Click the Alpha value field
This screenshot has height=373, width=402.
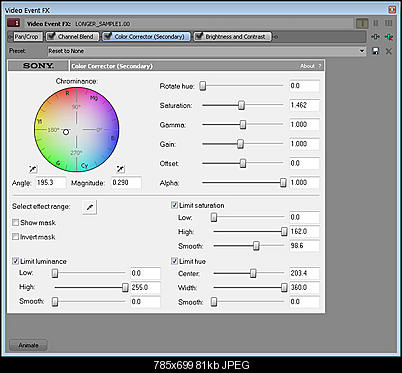(304, 183)
